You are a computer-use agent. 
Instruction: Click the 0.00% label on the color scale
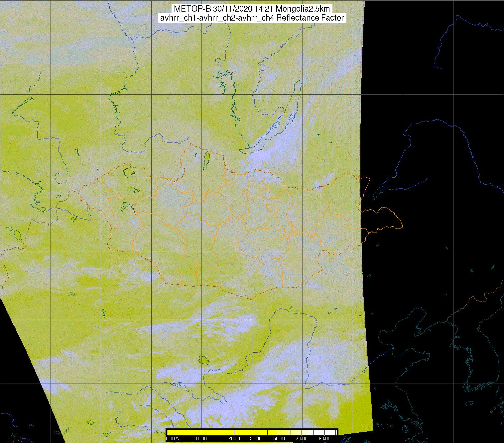(x=172, y=438)
